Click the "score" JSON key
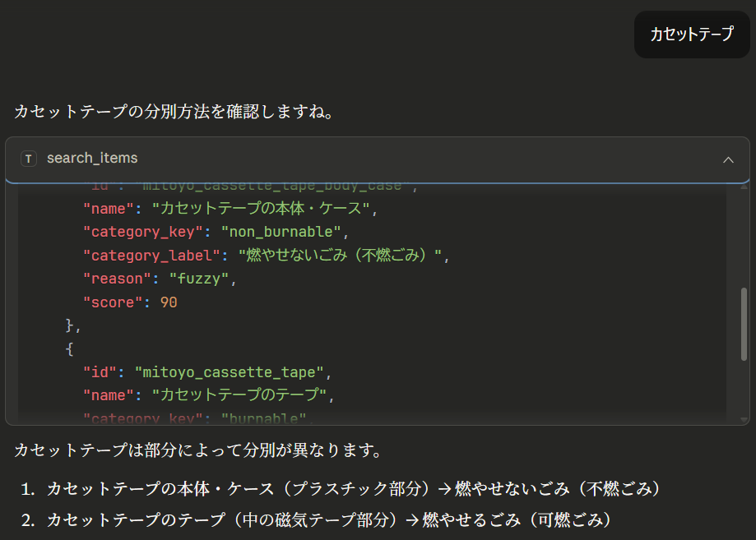The width and height of the screenshot is (756, 540). point(113,302)
